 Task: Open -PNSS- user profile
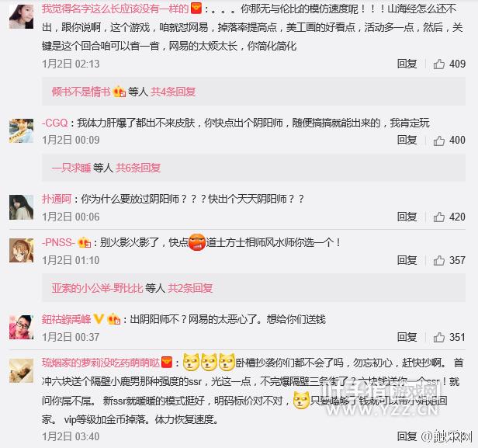coord(58,242)
